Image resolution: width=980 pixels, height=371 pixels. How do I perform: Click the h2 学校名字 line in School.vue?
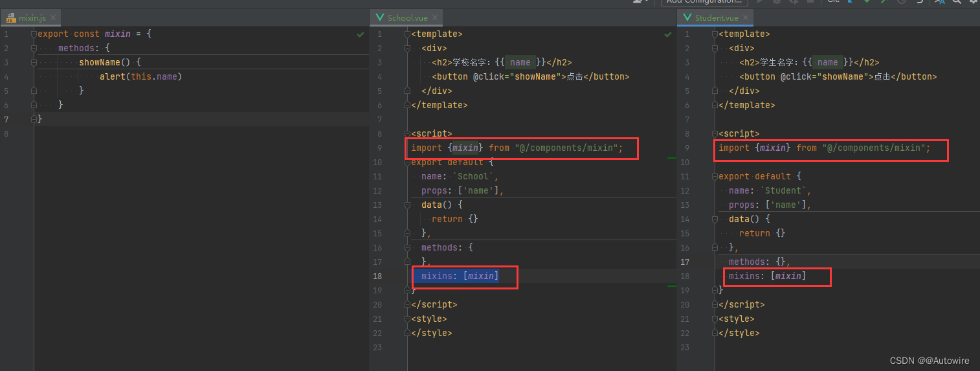pos(502,62)
